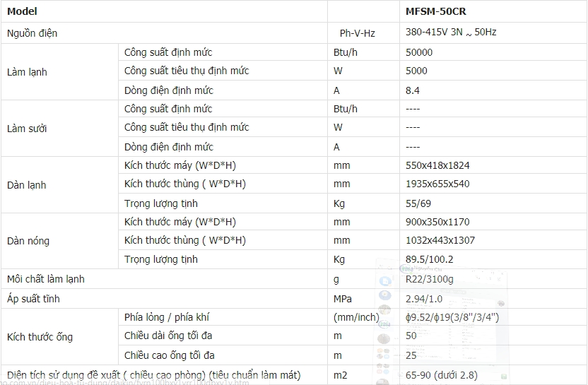Click the blue chat avatar in faint sidebar
This screenshot has width=588, height=385.
point(385,281)
